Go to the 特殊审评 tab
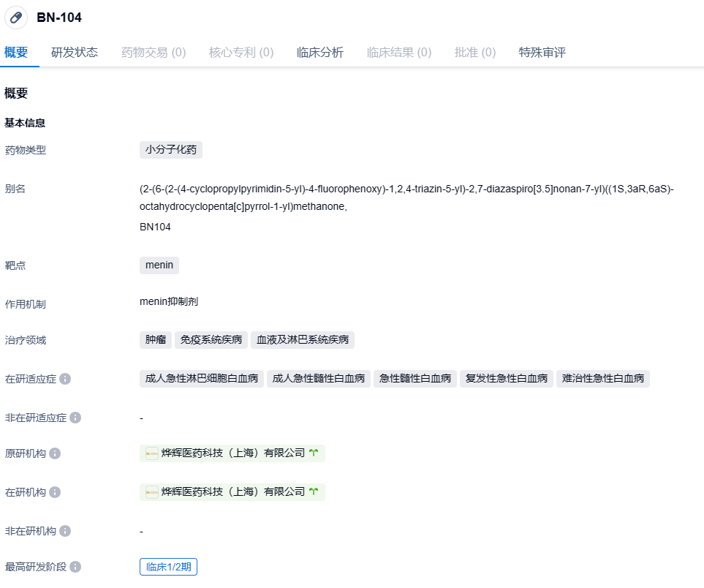The image size is (704, 588). [542, 53]
